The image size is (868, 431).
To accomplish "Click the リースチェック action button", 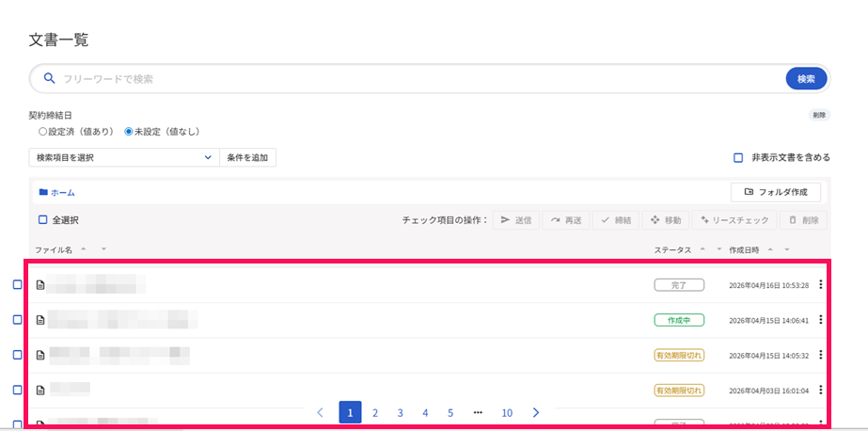I will (734, 220).
